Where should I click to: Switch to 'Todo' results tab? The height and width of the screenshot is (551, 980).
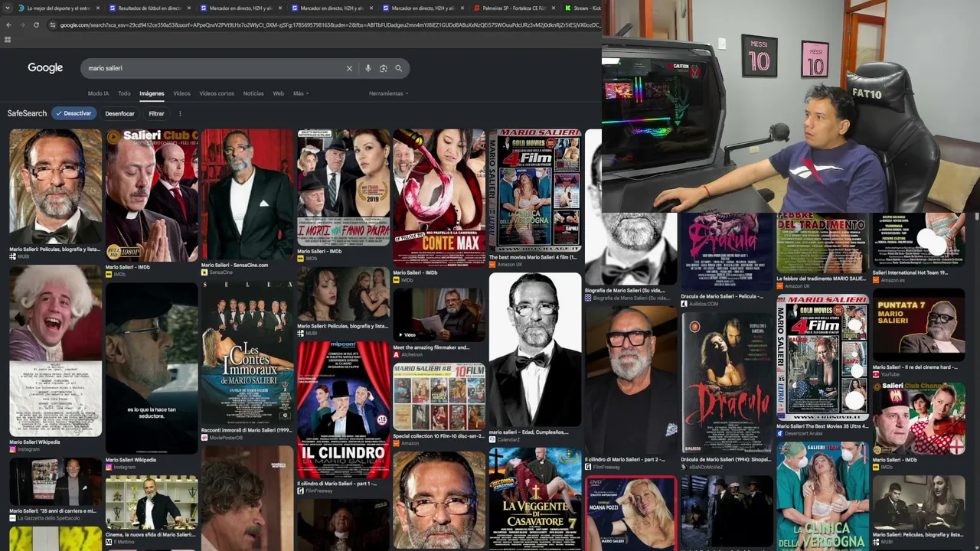124,93
